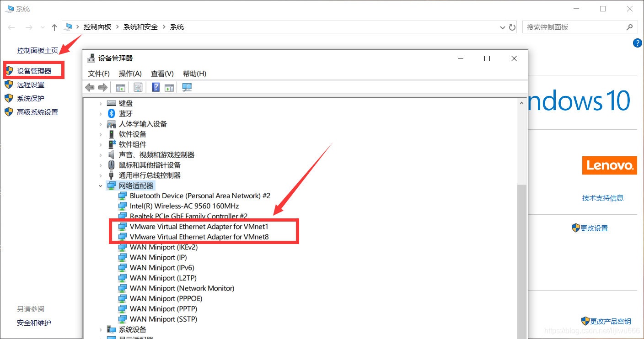The image size is (644, 339).
Task: Open the 操作(A) menu
Action: point(130,74)
